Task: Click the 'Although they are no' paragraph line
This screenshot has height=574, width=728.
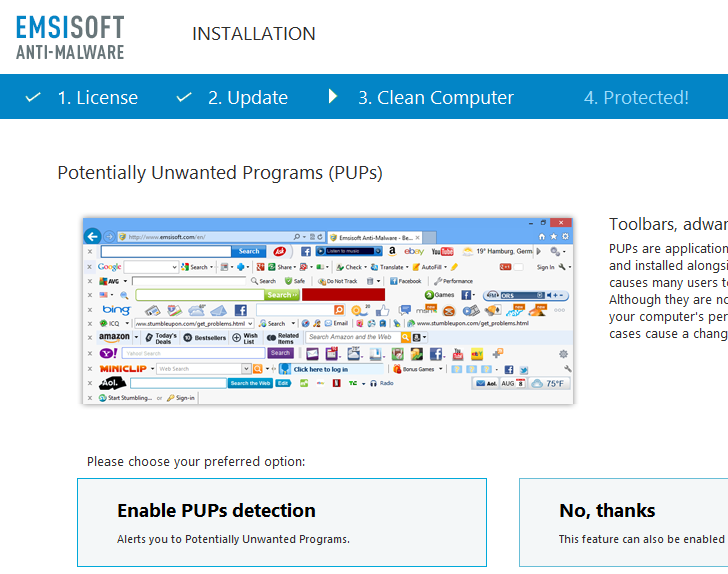Action: pos(668,300)
